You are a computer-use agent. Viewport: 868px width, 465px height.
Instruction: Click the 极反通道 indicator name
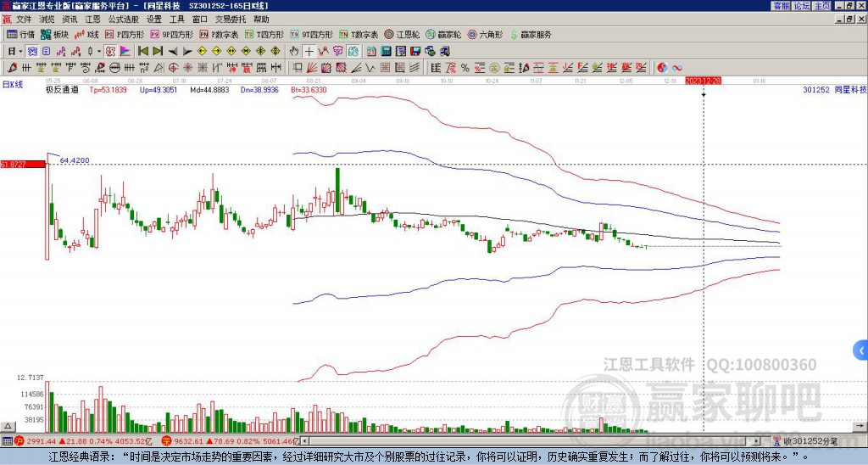[61, 90]
